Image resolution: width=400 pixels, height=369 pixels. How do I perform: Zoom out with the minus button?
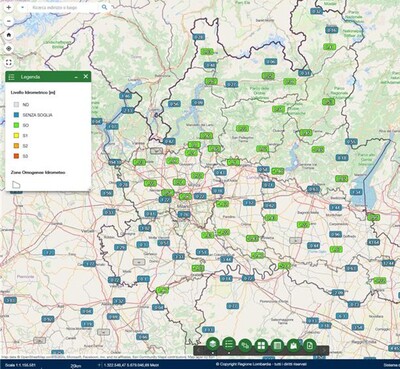tap(9, 21)
